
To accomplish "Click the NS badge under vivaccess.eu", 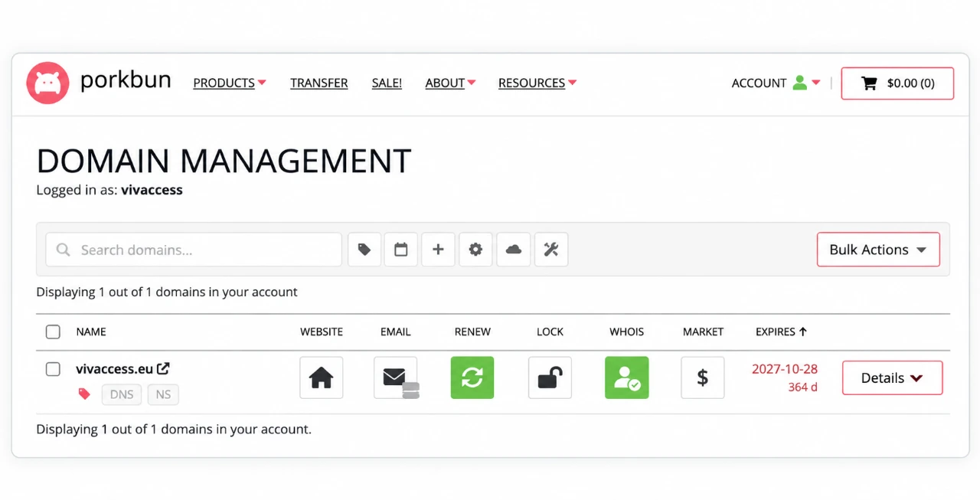I will [x=163, y=395].
